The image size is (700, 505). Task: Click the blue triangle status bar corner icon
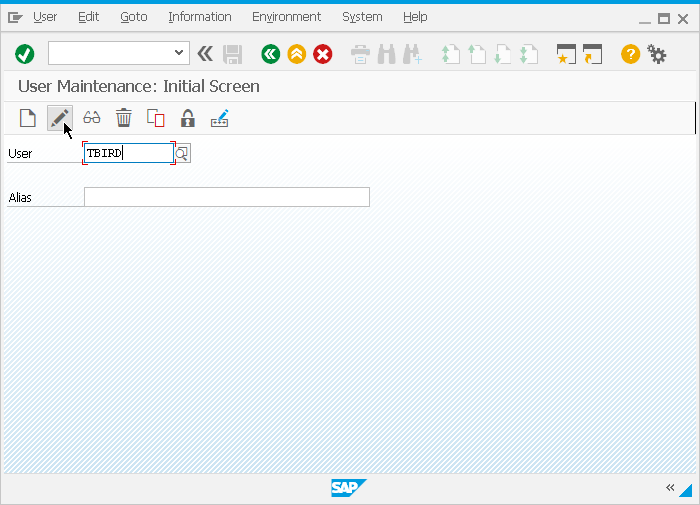coord(686,490)
